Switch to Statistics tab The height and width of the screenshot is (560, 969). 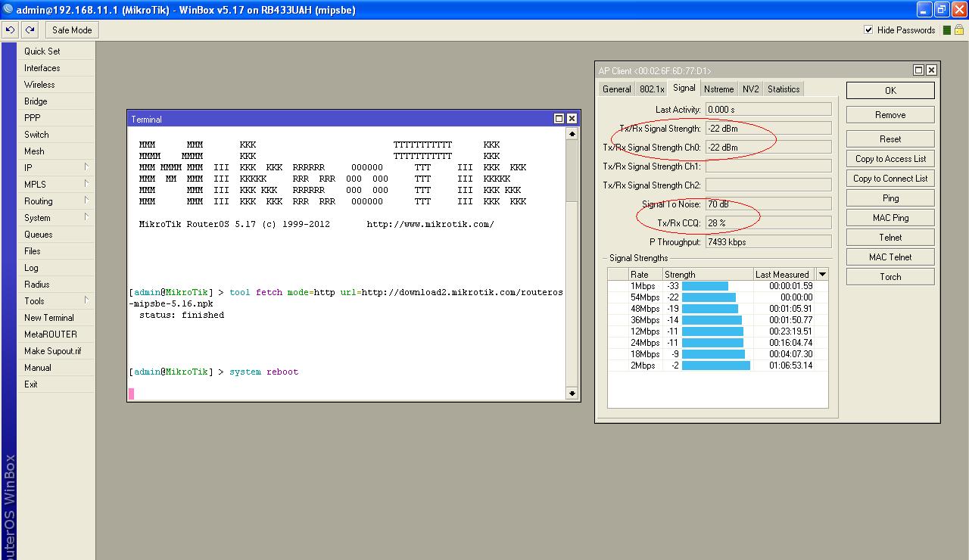tap(784, 89)
